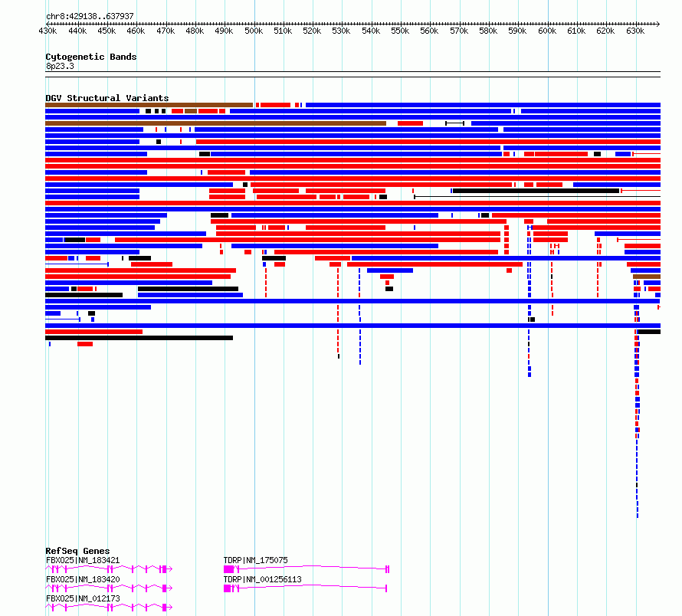
Task: Click the long brown variant spanning 430k to 545k
Action: click(216, 123)
